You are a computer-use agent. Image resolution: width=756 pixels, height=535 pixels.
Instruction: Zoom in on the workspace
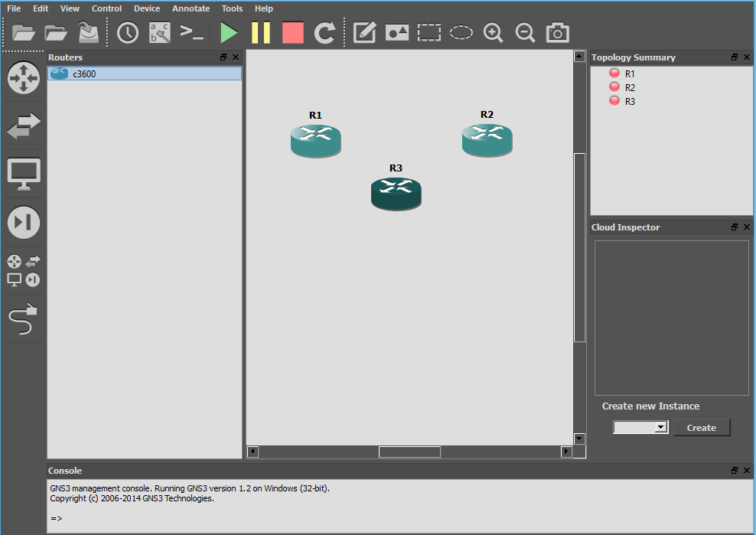[493, 32]
